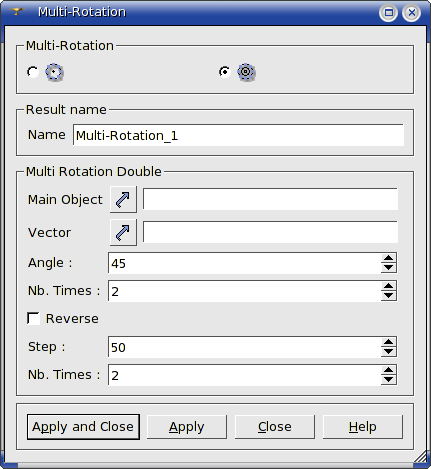Click the Close button at the bottom
Viewport: 431px width, 469px height.
click(x=275, y=427)
